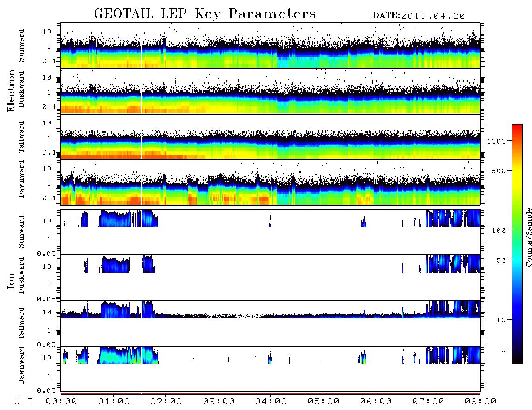Select the 08:00 time tick label
The height and width of the screenshot is (410, 532).
(480, 402)
